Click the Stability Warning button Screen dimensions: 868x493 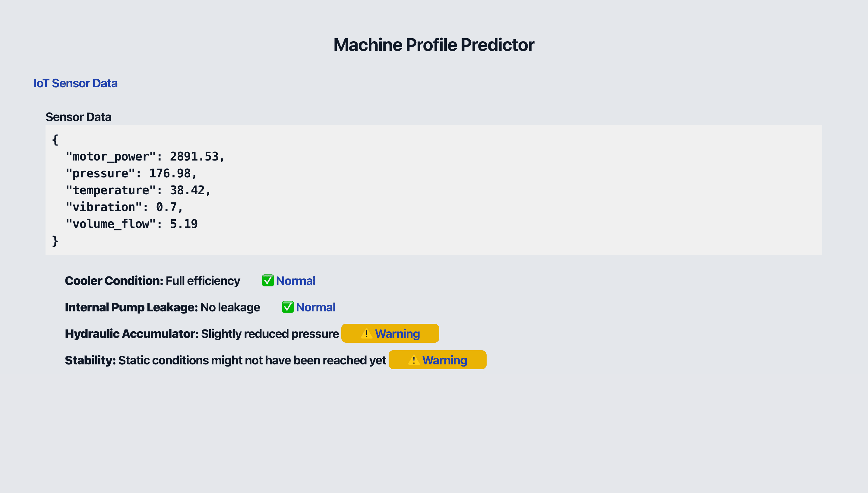coord(437,360)
